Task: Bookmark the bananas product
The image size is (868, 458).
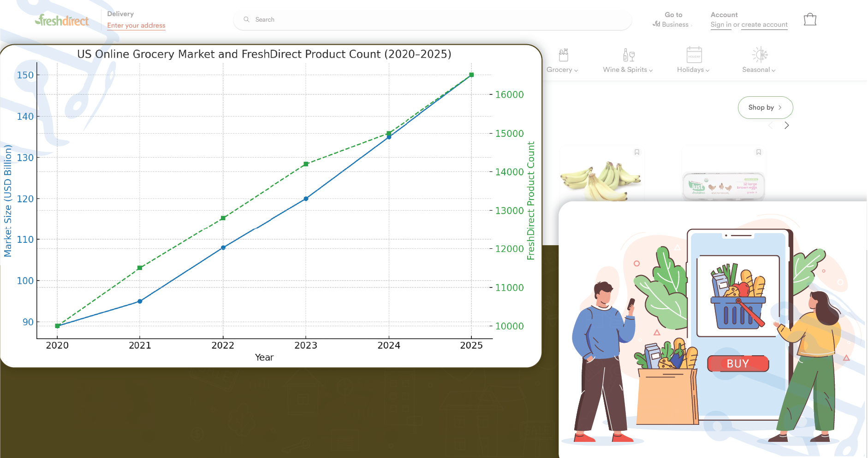Action: click(637, 152)
